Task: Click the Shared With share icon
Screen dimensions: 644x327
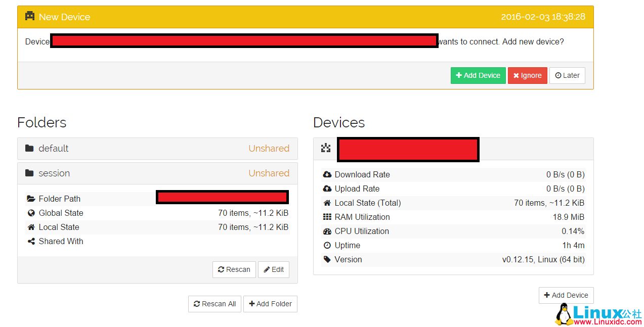Action: tap(31, 242)
